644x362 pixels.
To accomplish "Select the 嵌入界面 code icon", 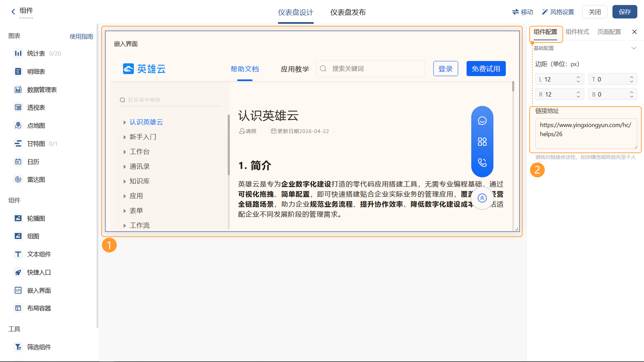I will coord(18,290).
